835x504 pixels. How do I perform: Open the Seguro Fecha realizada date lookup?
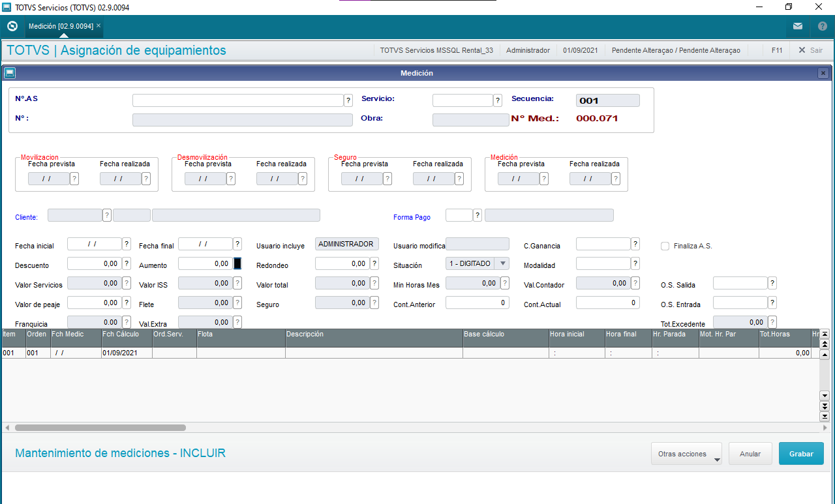click(459, 179)
